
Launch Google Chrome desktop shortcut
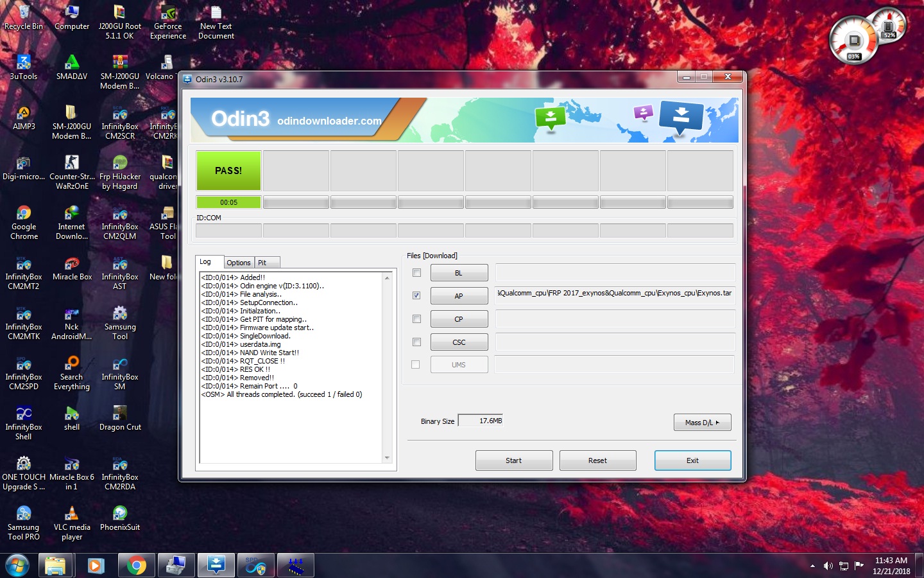(x=24, y=222)
